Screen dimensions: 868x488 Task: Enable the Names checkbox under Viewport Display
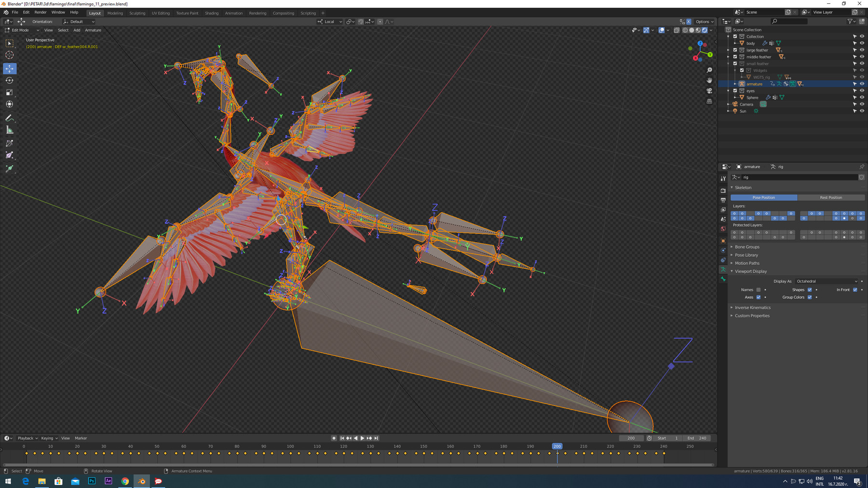click(759, 290)
